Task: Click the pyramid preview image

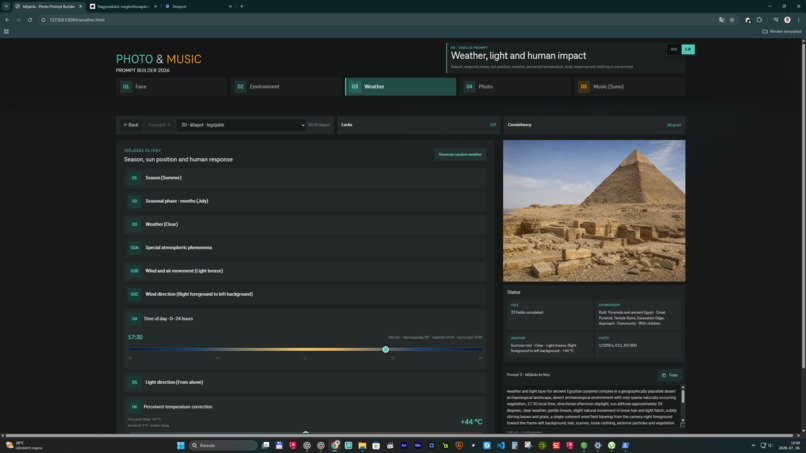Action: click(594, 211)
